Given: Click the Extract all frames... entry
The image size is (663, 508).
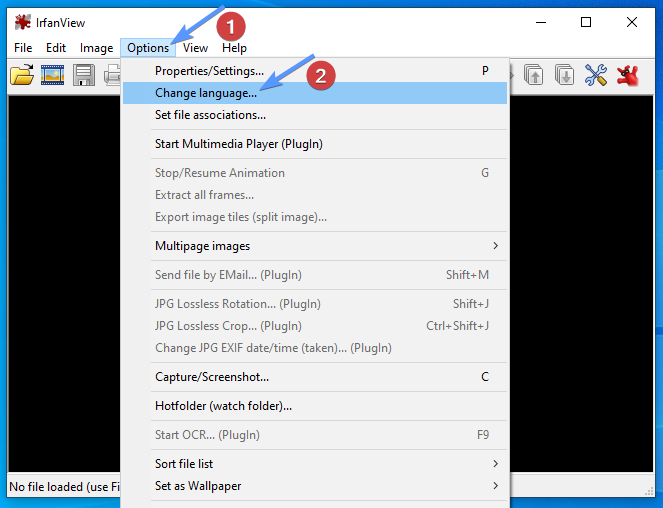Looking at the screenshot, I should 315,195.
